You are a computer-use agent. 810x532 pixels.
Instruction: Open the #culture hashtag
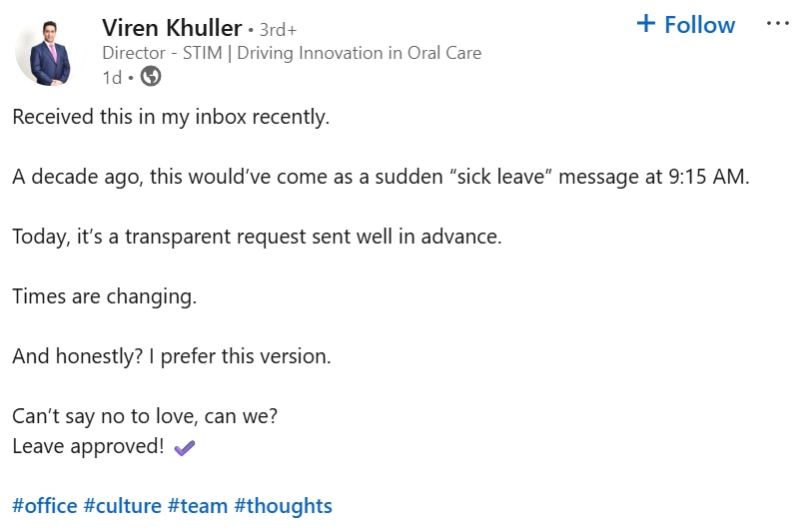pos(123,506)
